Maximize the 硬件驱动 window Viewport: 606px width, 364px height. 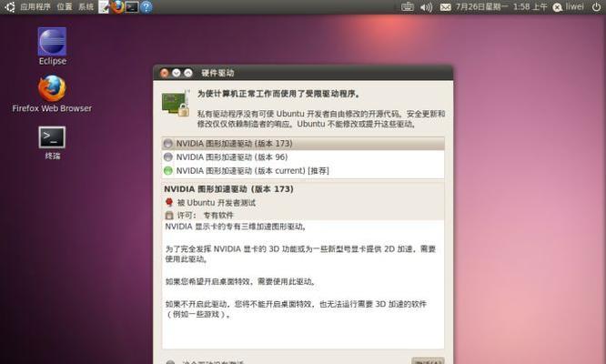click(187, 73)
